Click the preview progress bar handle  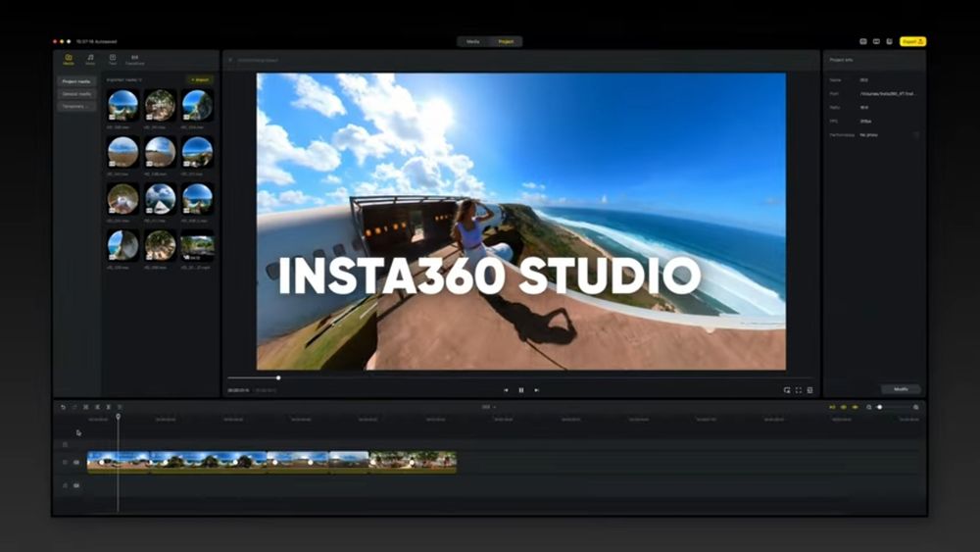[x=278, y=377]
